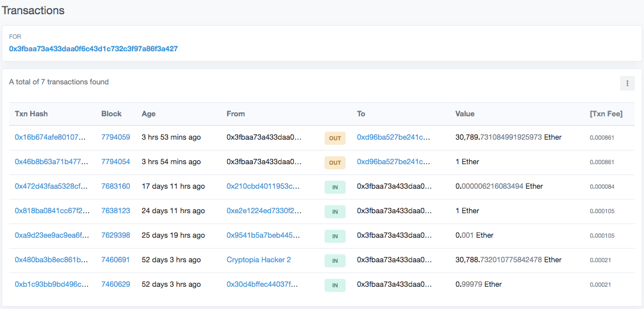Click the IN badge in block 7638123 row
This screenshot has height=309, width=644.
[x=335, y=212]
